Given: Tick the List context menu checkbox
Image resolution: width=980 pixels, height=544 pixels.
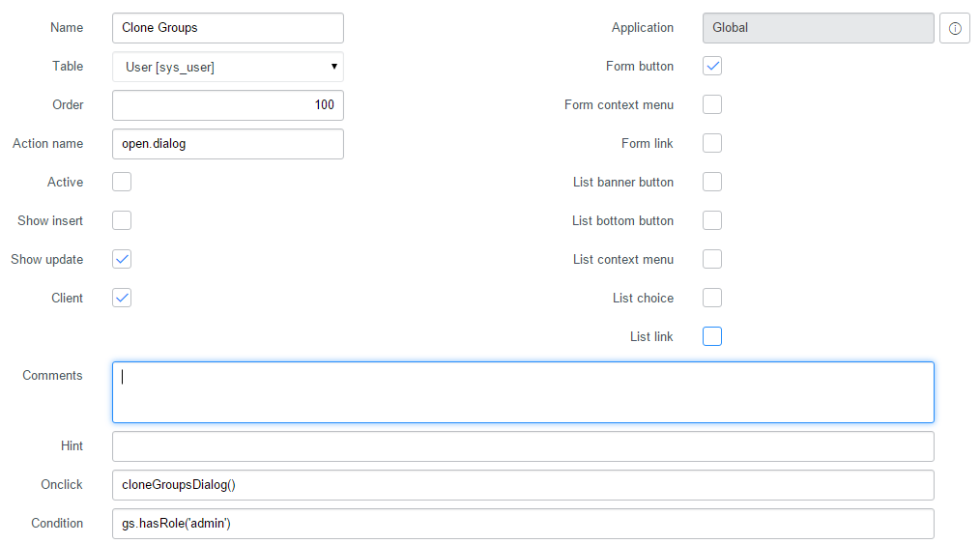Looking at the screenshot, I should pos(712,259).
